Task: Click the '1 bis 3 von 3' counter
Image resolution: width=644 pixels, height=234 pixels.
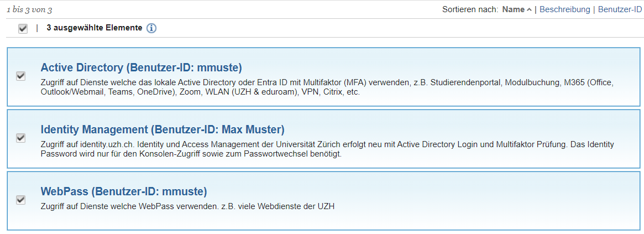Action: (29, 10)
